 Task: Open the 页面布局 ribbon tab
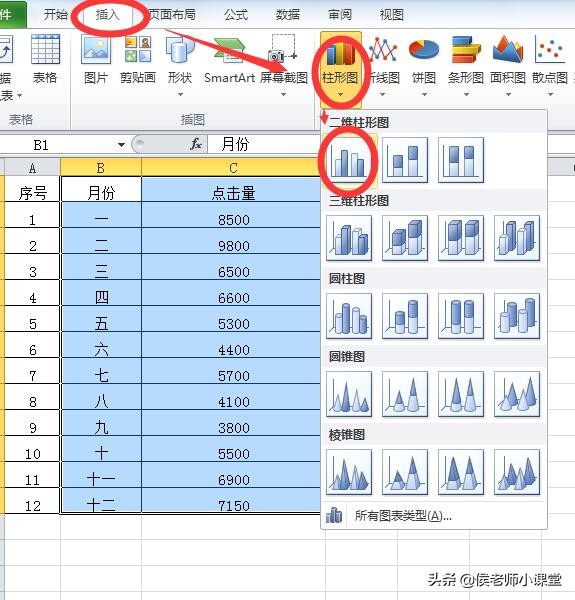(172, 15)
